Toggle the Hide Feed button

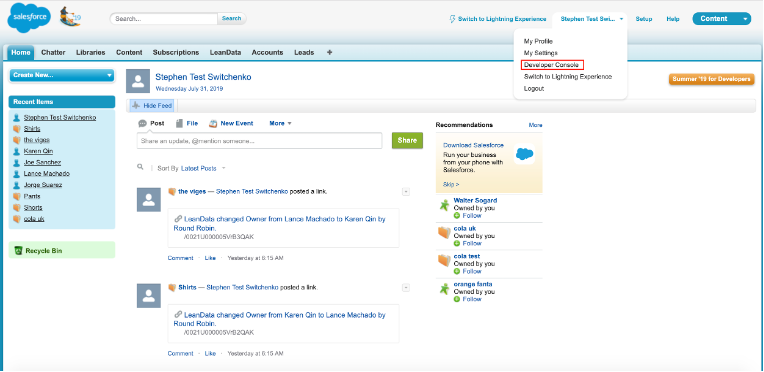152,105
